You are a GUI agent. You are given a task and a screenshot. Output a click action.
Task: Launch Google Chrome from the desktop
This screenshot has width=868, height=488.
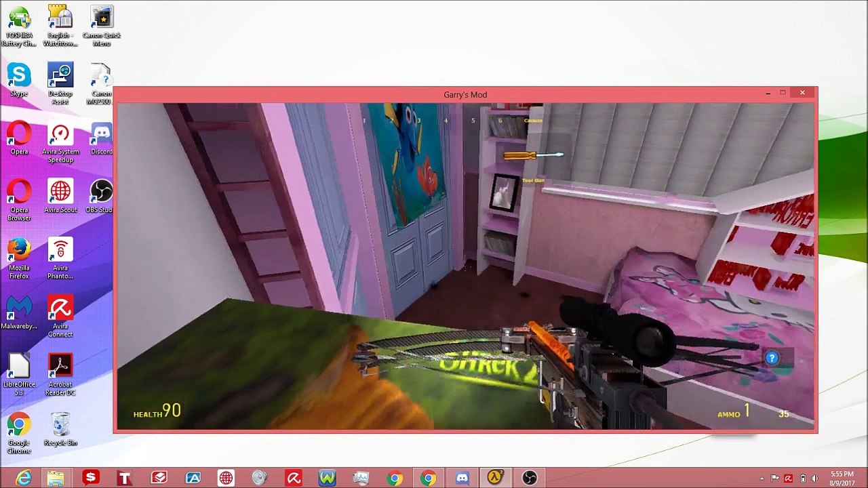coord(19,434)
